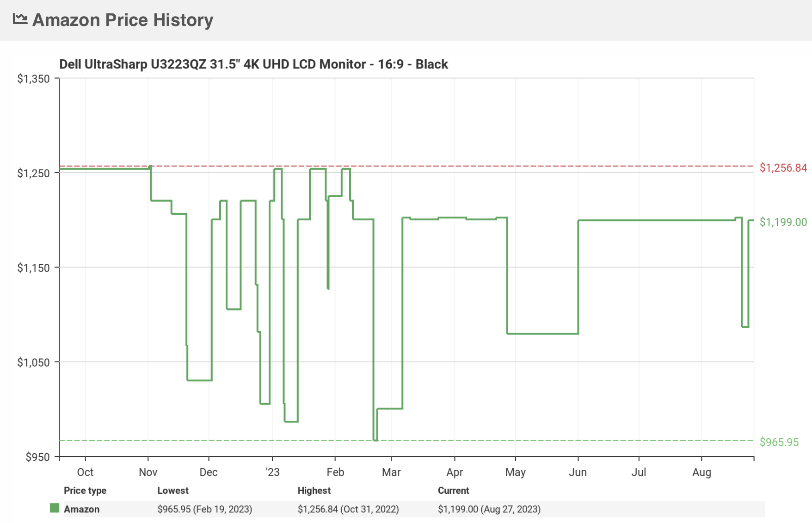Click the lowest price cell dated Feb 19, 2023
This screenshot has width=812, height=523.
pyautogui.click(x=205, y=509)
